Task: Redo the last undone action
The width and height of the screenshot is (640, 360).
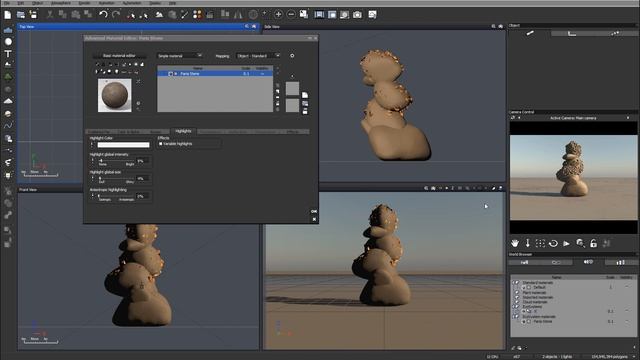Action: coord(116,15)
